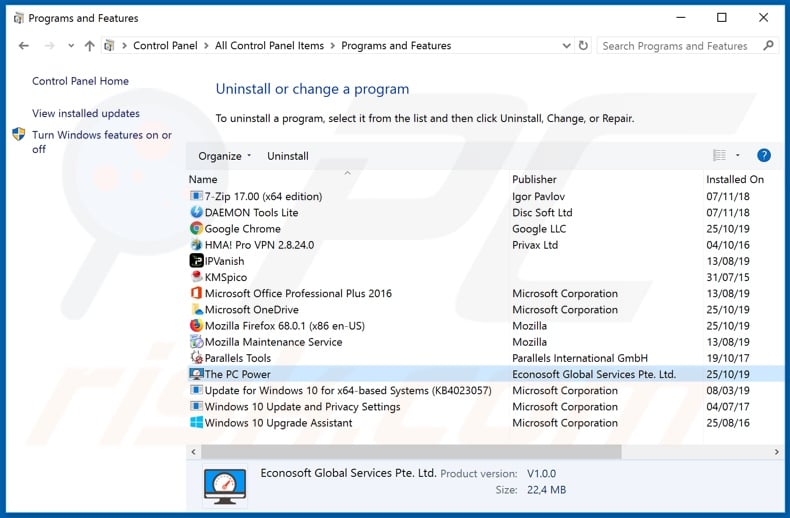
Task: Click the Mozilla Maintenance Service icon
Action: click(x=196, y=342)
